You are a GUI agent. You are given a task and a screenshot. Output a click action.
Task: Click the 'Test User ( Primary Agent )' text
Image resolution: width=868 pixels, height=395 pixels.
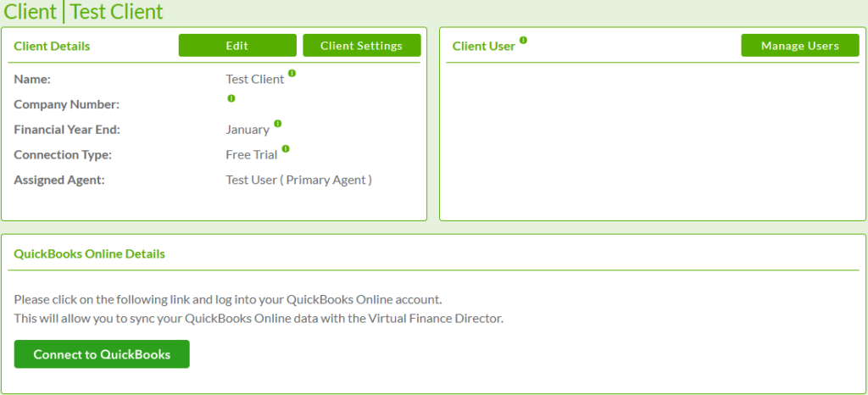(298, 180)
